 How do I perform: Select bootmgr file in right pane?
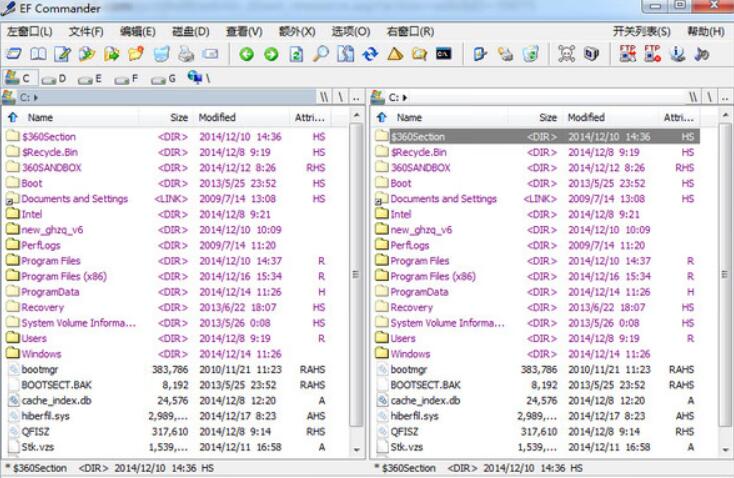tap(537, 369)
